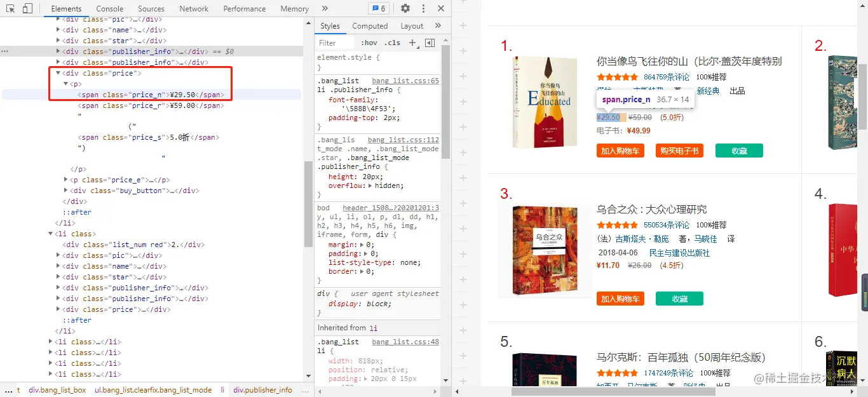Click the webpage horizontal scrollbar
This screenshot has height=397, width=868.
[x=613, y=392]
